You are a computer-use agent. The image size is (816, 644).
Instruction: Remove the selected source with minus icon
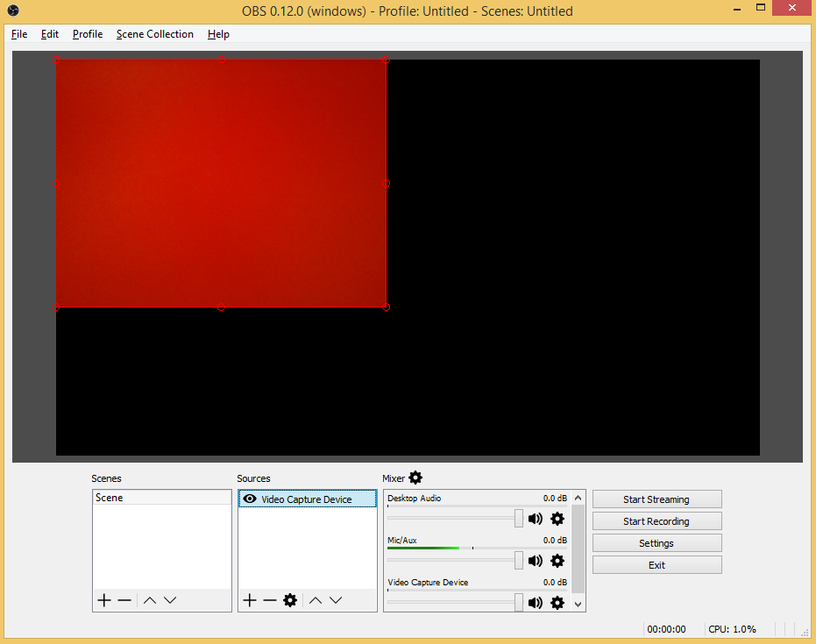270,600
